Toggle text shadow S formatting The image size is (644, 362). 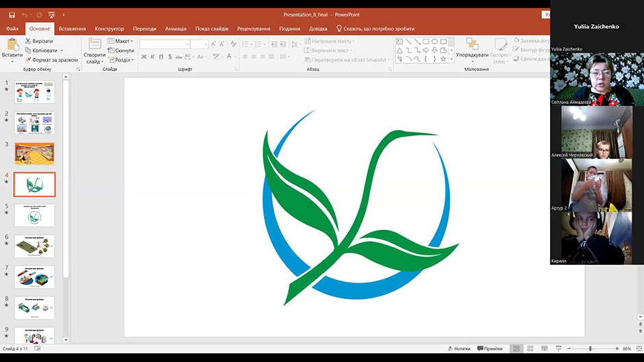[170, 57]
